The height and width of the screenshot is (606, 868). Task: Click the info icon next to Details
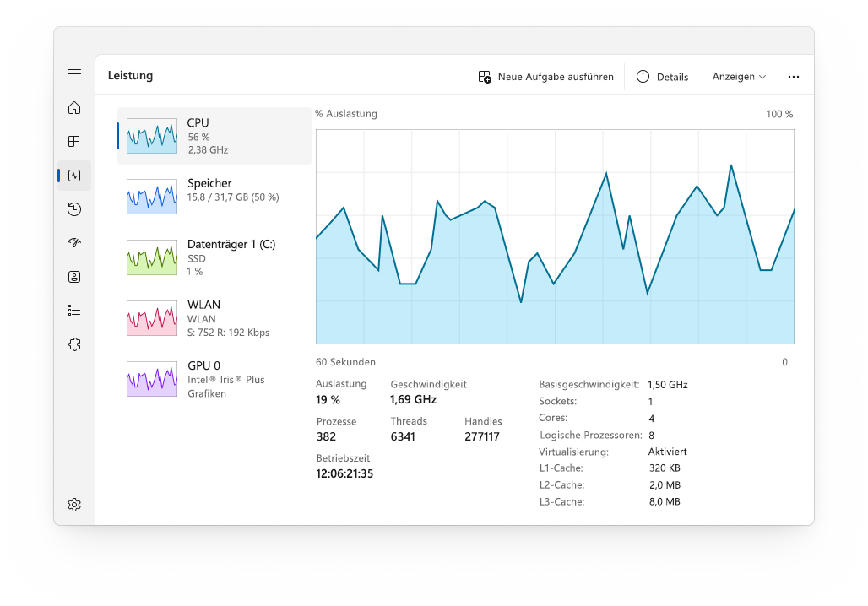(643, 77)
